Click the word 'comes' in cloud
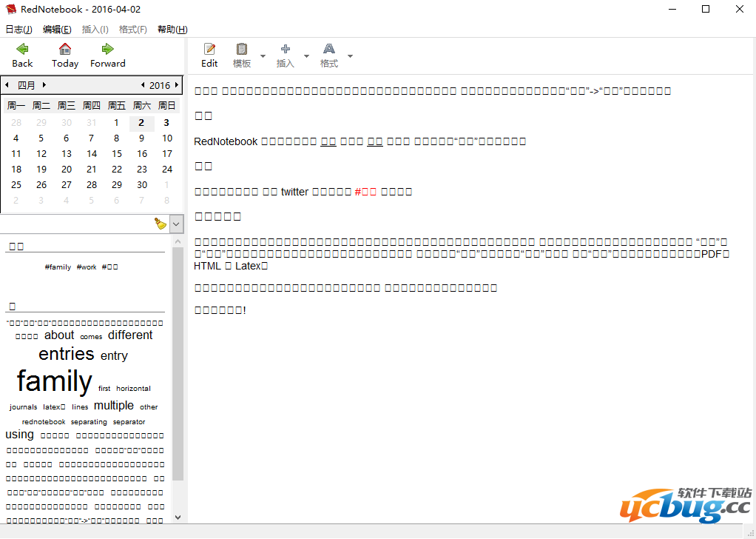756x539 pixels. coord(91,337)
